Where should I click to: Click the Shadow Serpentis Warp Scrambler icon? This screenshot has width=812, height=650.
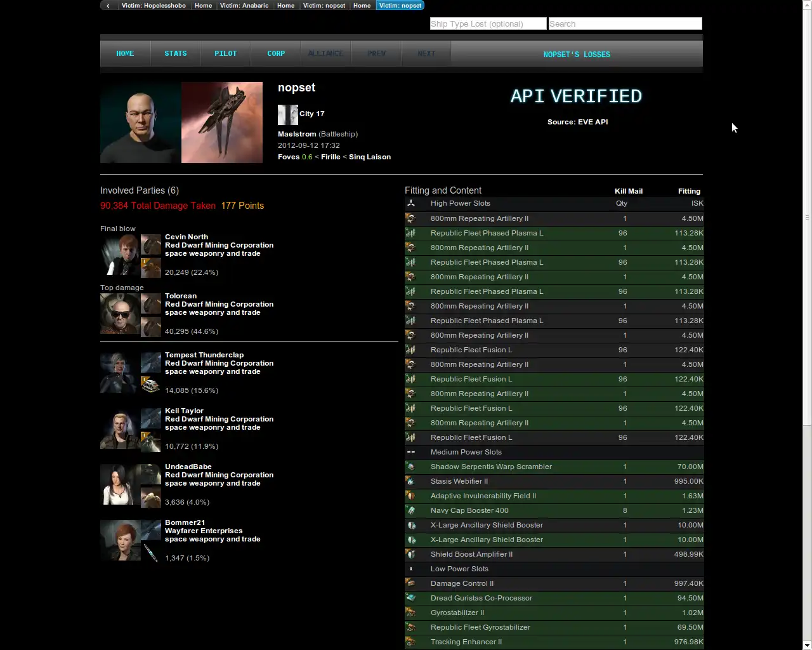411,467
